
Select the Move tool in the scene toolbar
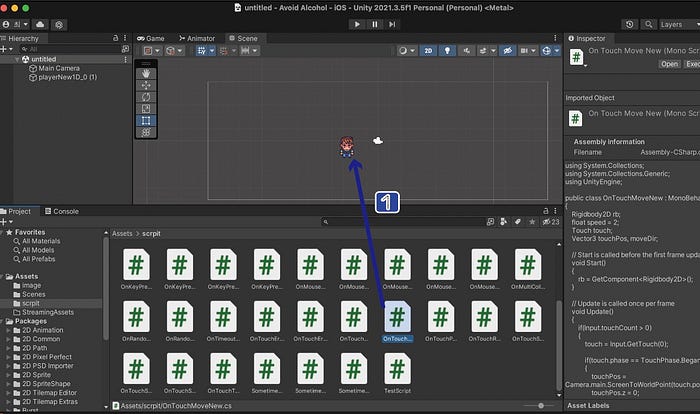(x=146, y=85)
